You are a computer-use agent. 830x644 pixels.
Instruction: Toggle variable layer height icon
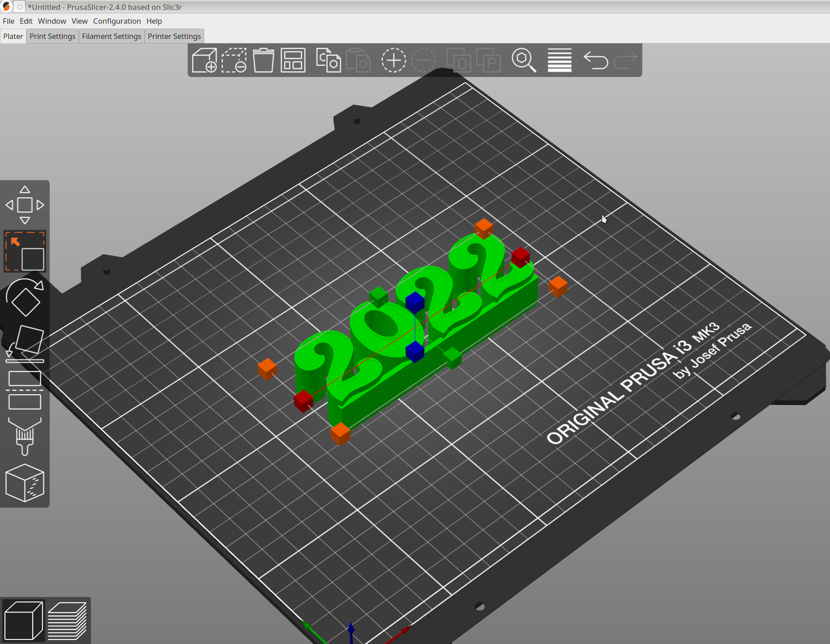tap(560, 60)
